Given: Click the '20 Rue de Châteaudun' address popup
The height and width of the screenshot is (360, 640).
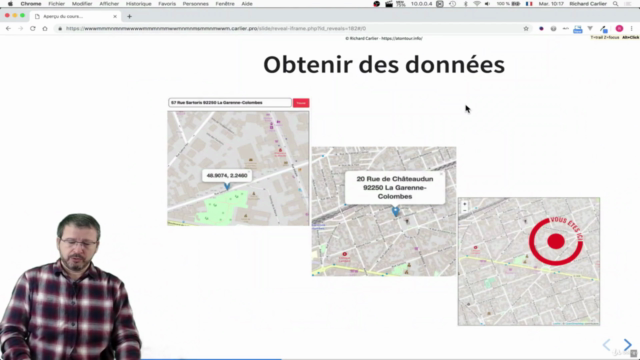Looking at the screenshot, I should click(395, 188).
